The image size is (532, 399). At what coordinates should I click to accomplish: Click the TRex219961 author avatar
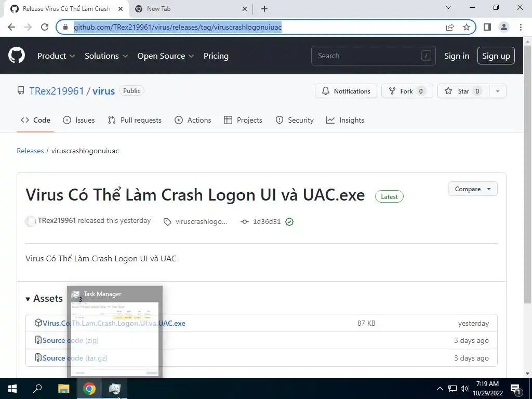click(31, 221)
